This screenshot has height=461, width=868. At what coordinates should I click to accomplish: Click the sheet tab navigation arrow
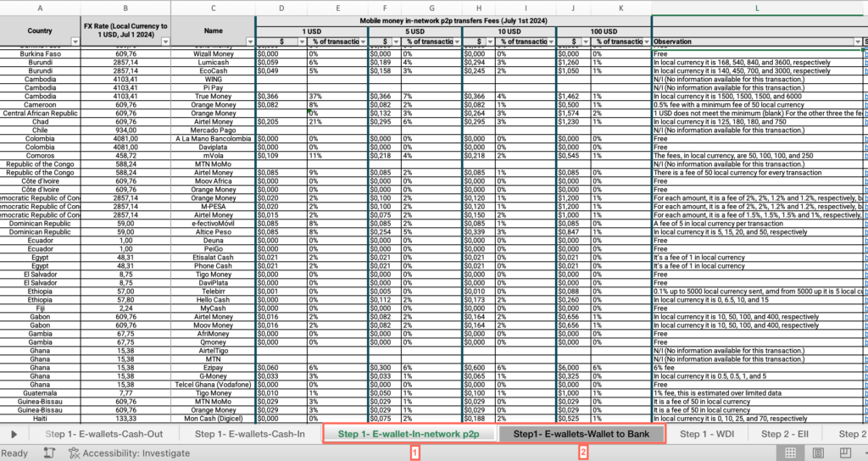(x=14, y=435)
